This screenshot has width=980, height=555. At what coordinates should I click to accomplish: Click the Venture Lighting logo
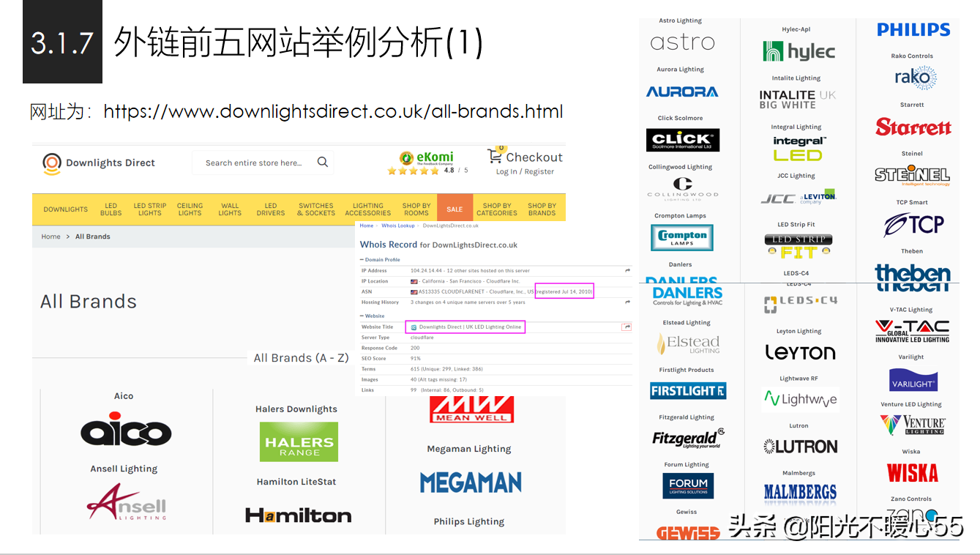(913, 425)
